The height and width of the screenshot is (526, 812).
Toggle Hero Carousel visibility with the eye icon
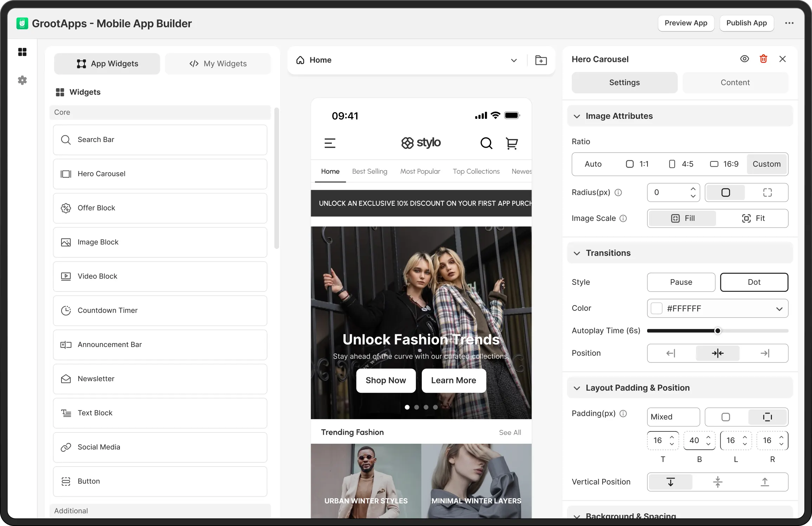point(744,59)
